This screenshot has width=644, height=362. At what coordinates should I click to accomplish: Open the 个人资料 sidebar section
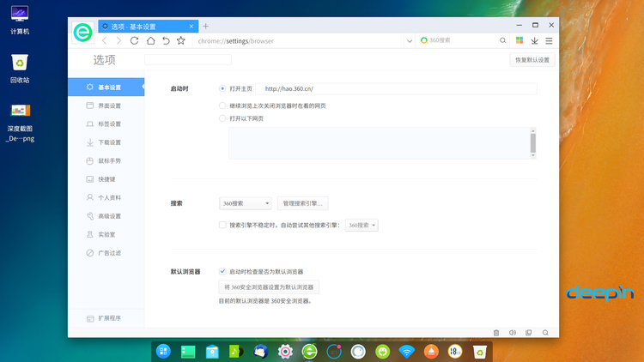tap(106, 197)
